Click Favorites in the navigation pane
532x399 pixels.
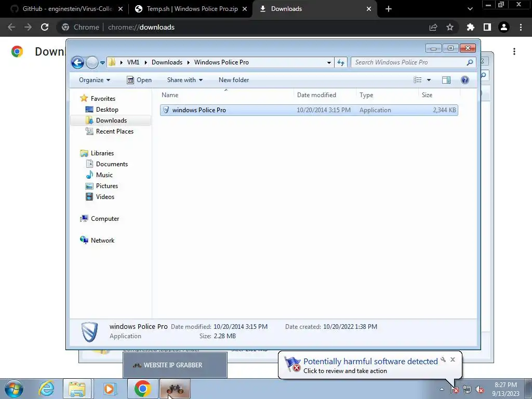103,98
